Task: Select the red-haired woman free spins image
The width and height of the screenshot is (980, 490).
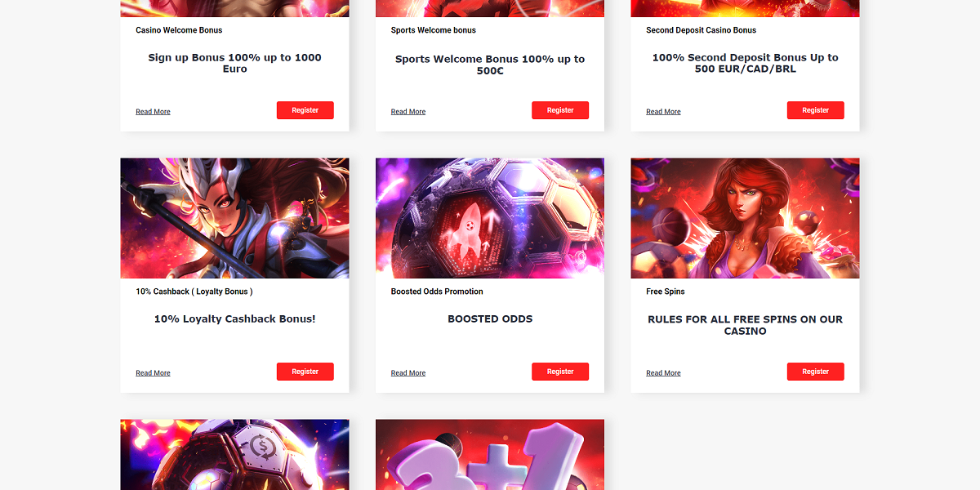Action: [745, 218]
